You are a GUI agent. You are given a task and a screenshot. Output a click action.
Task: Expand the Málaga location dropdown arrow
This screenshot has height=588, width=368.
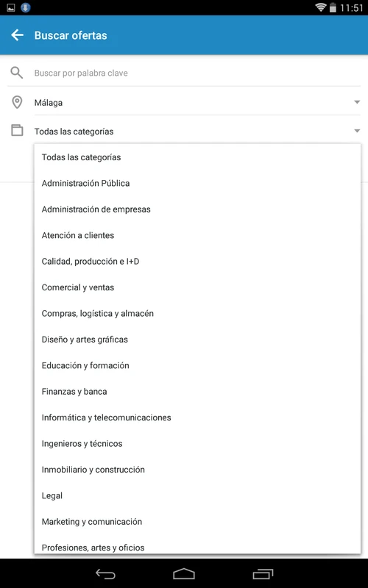pyautogui.click(x=357, y=102)
